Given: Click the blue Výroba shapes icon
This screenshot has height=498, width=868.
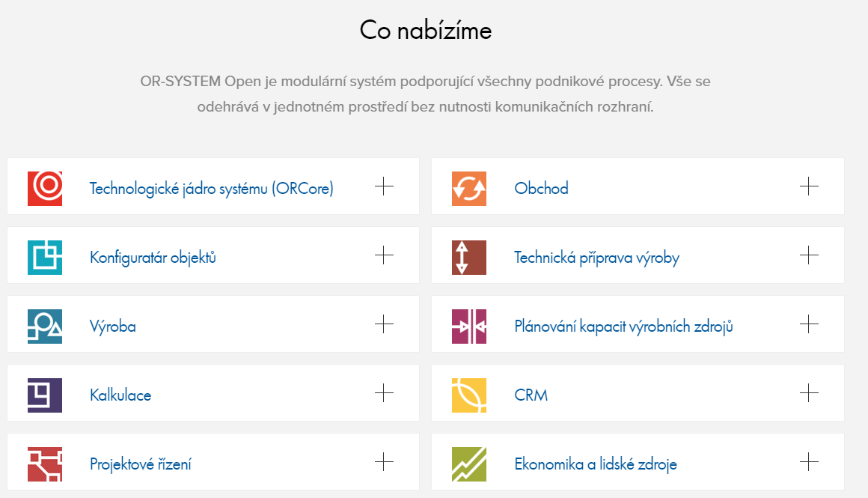Looking at the screenshot, I should (45, 326).
